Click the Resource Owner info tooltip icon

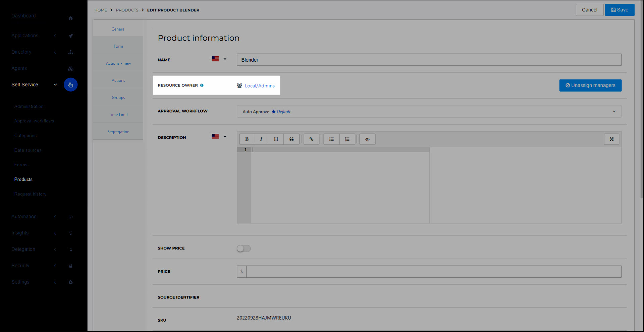pyautogui.click(x=202, y=85)
